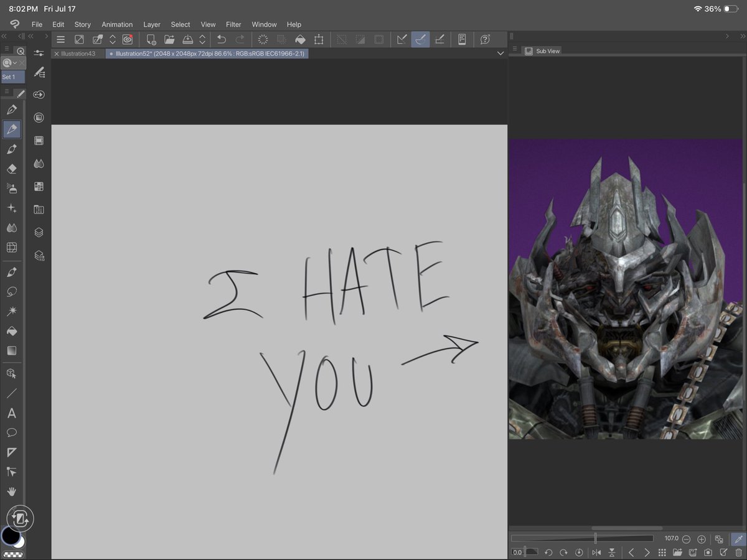Flip the Sub View image horizontally

(x=596, y=553)
